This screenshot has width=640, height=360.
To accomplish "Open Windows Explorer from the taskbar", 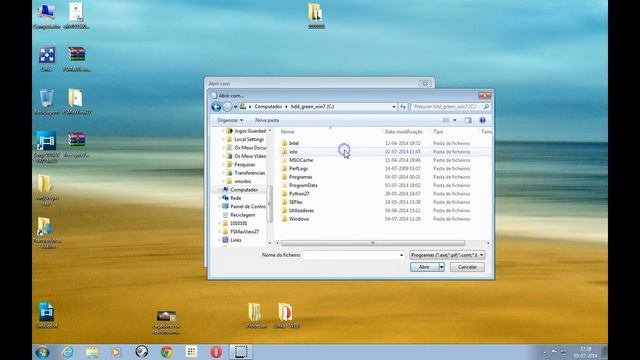I will 92,352.
